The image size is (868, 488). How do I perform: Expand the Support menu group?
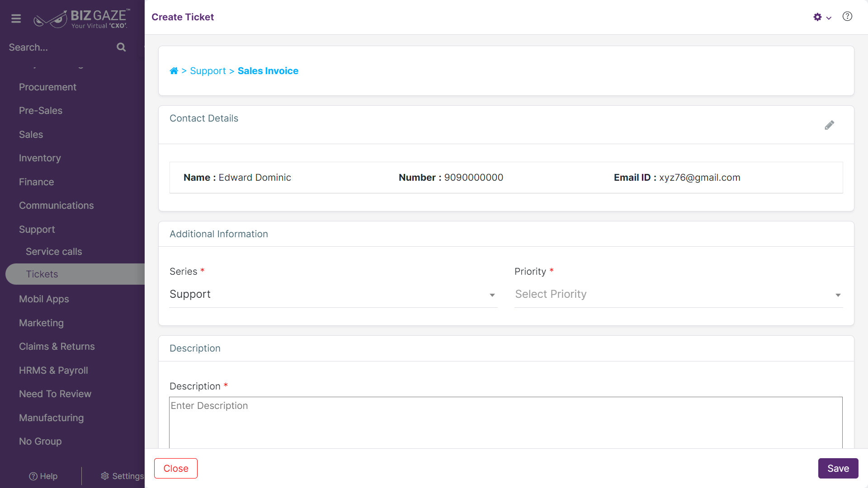[x=37, y=229]
